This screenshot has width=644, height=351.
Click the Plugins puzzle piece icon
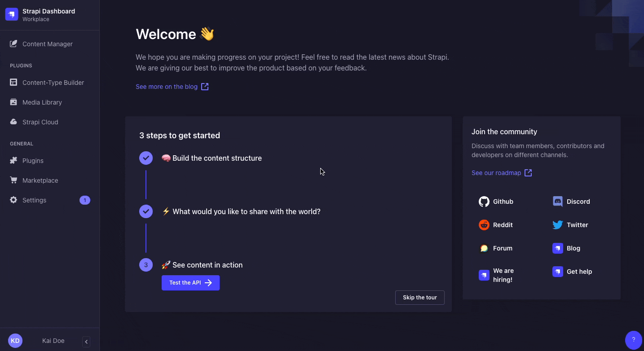pos(13,161)
